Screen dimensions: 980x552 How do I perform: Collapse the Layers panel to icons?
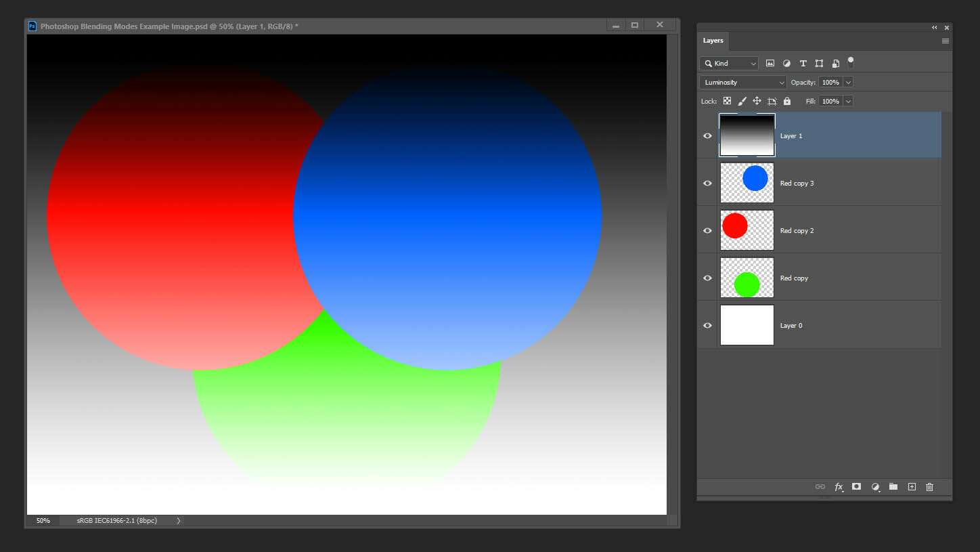pos(935,28)
